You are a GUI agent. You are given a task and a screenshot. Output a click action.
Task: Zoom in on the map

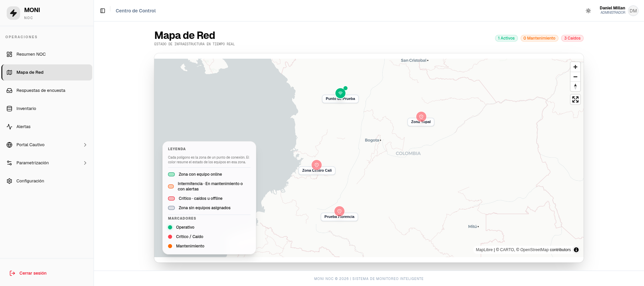click(x=575, y=67)
